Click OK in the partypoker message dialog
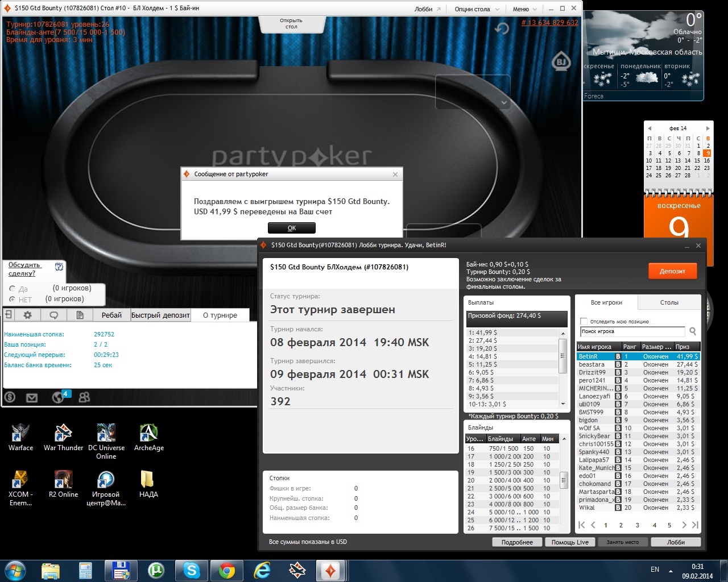This screenshot has height=582, width=728. point(291,228)
